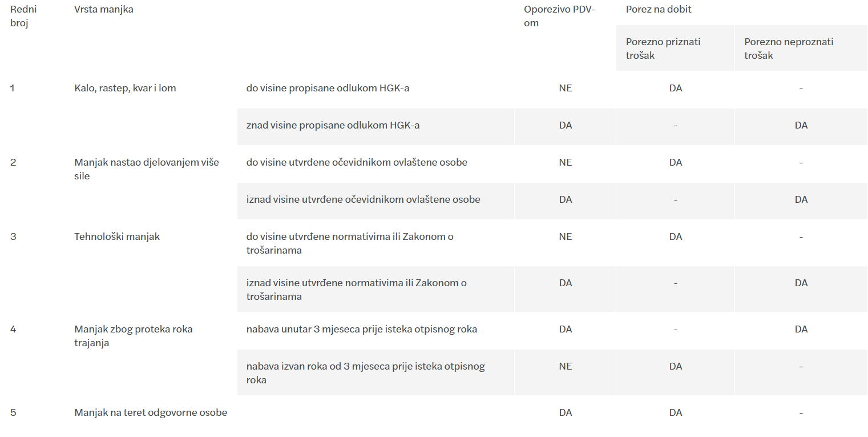The image size is (868, 437).
Task: Click the "Oporezivo PDV-om" header
Action: tap(559, 16)
